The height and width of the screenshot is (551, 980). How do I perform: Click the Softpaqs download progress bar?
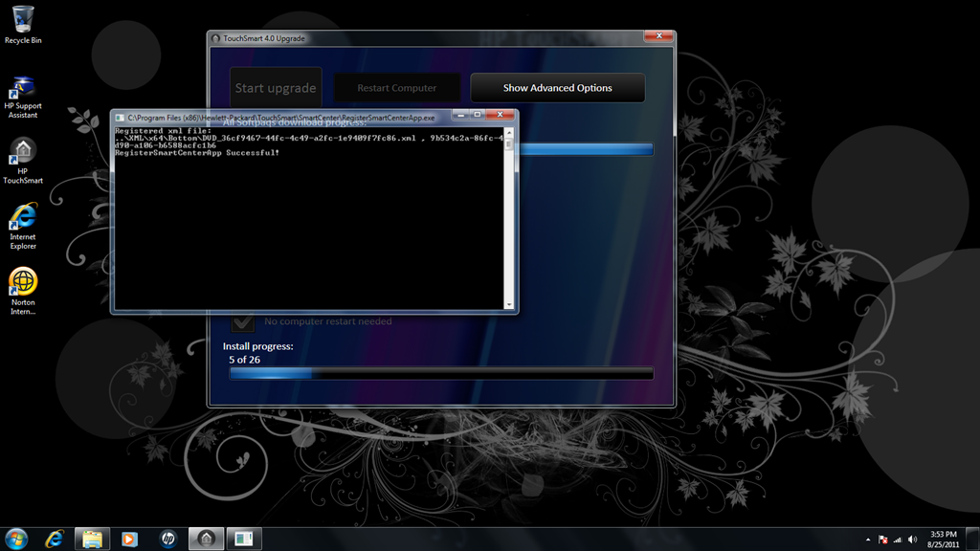click(x=586, y=149)
